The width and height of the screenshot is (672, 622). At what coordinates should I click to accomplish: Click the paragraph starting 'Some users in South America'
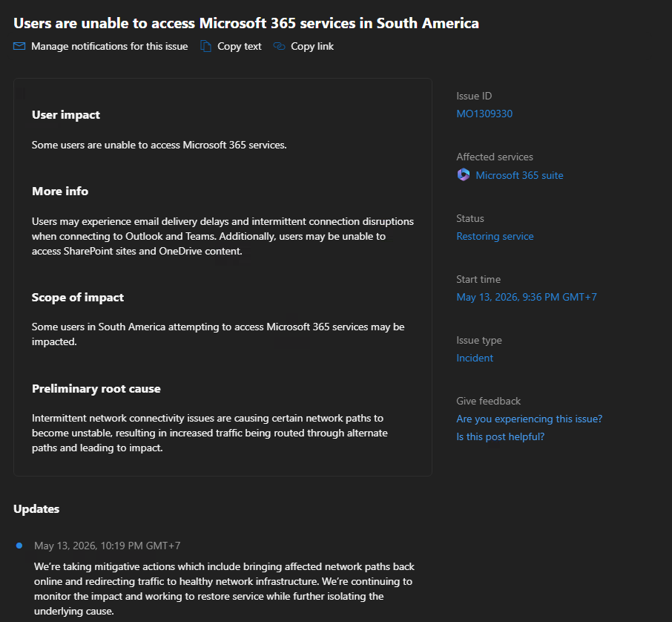click(x=218, y=334)
